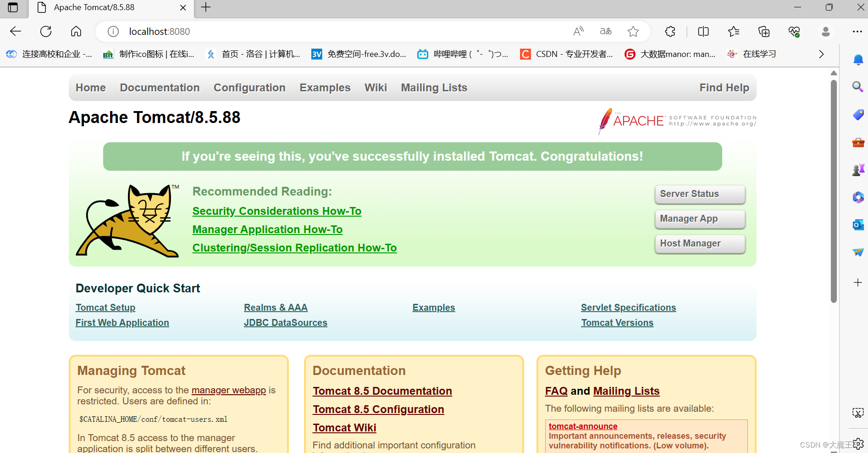The height and width of the screenshot is (453, 868).
Task: Open sidebar paper plane Drop icon
Action: [858, 252]
